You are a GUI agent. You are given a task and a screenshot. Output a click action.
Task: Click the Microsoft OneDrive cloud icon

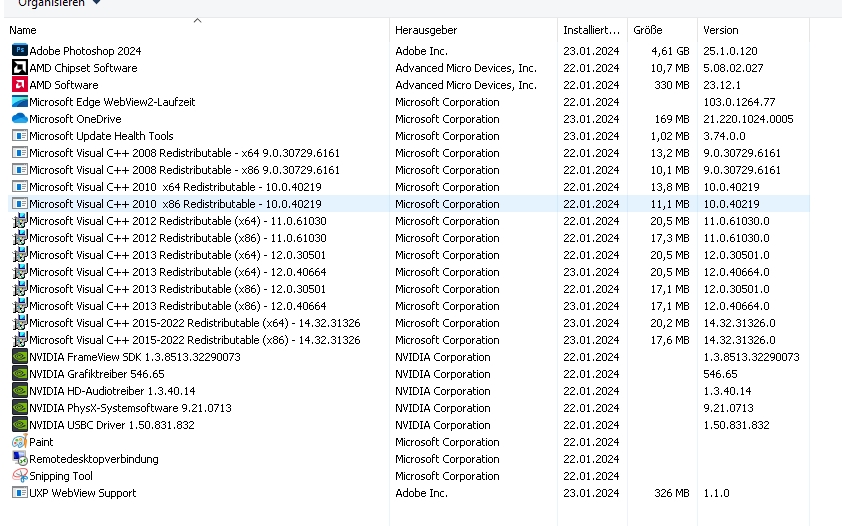(x=19, y=118)
